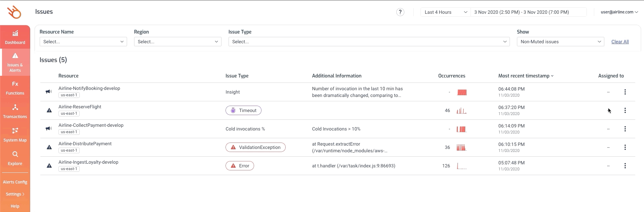Click the help question mark icon
The height and width of the screenshot is (212, 644).
coord(400,12)
